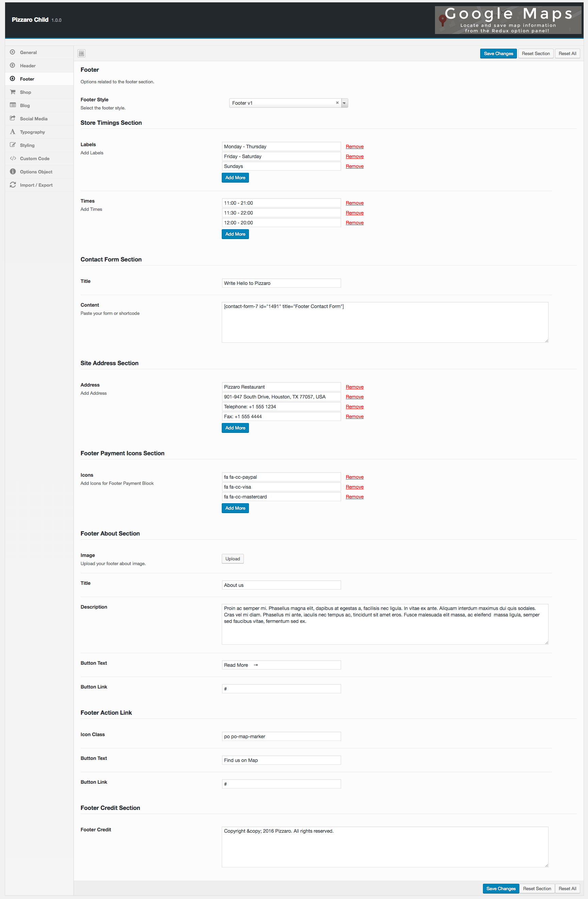Click the Options Object info icon
Viewport: 588px width, 899px height.
pos(13,171)
